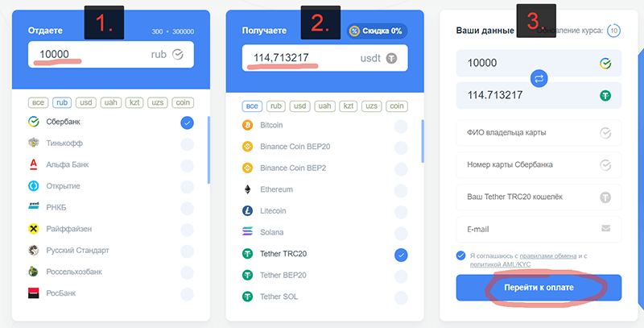Select Ethereum radio option
Screen dimensions: 644x328
[x=401, y=190]
